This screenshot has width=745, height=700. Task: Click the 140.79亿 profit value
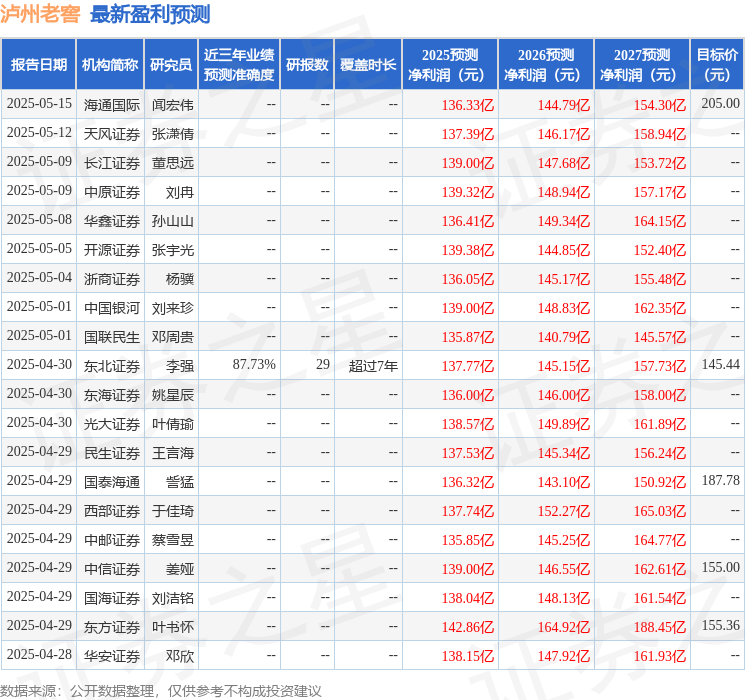point(564,337)
